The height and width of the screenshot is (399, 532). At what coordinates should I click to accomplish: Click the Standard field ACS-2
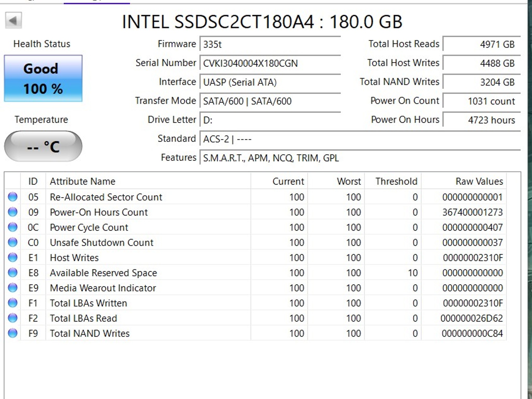360,139
